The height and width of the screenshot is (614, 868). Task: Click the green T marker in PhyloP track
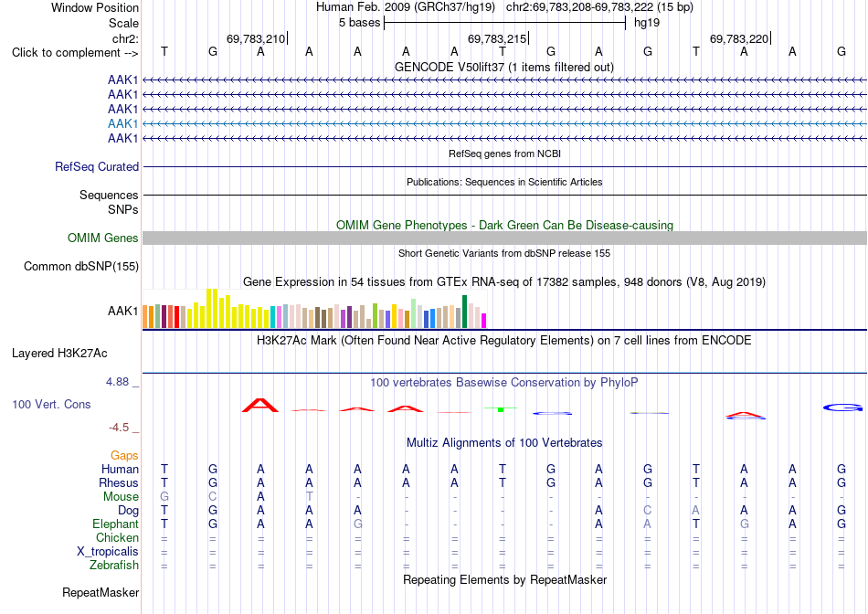coord(501,409)
